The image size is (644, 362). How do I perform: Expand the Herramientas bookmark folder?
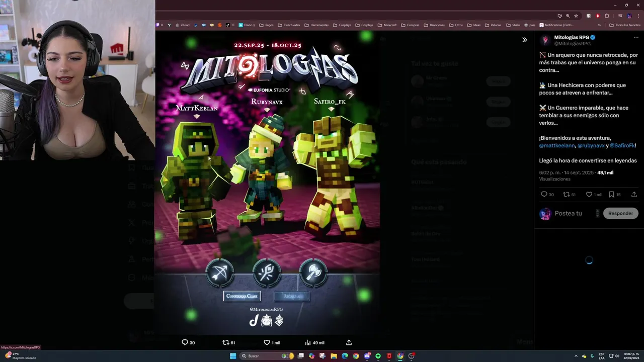click(316, 25)
